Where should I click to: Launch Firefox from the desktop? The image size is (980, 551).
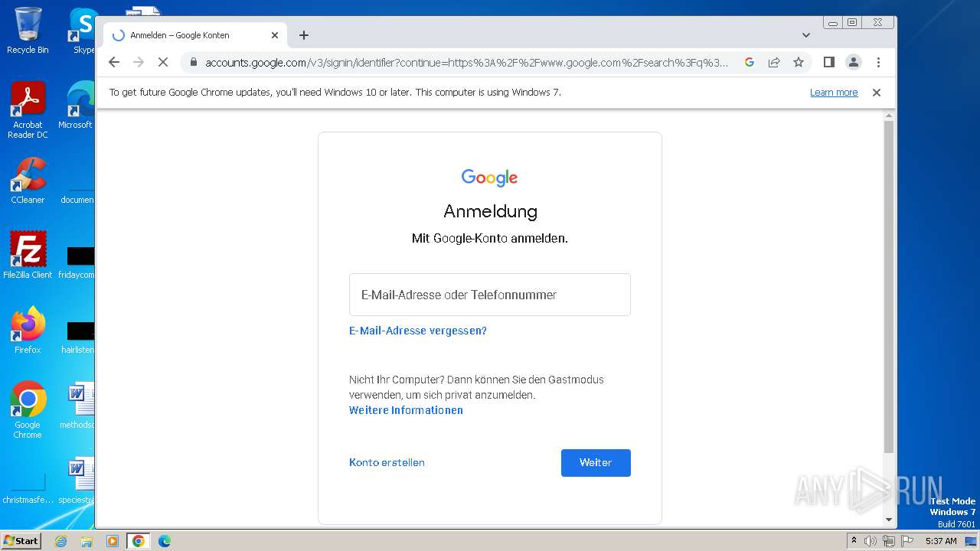28,331
